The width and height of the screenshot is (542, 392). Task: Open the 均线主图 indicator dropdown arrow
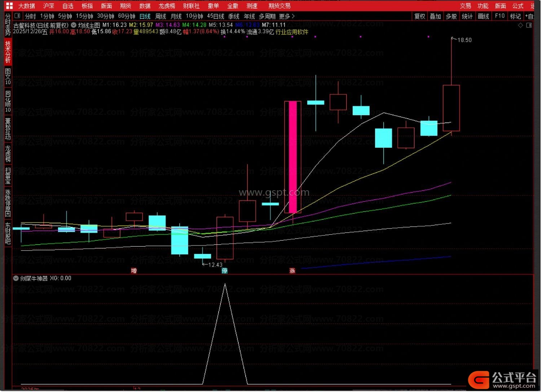click(74, 25)
